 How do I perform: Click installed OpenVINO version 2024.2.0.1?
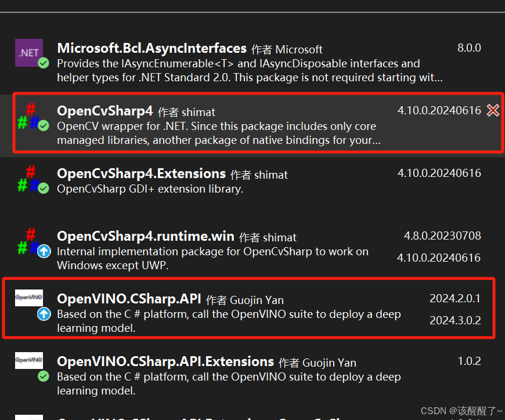455,298
